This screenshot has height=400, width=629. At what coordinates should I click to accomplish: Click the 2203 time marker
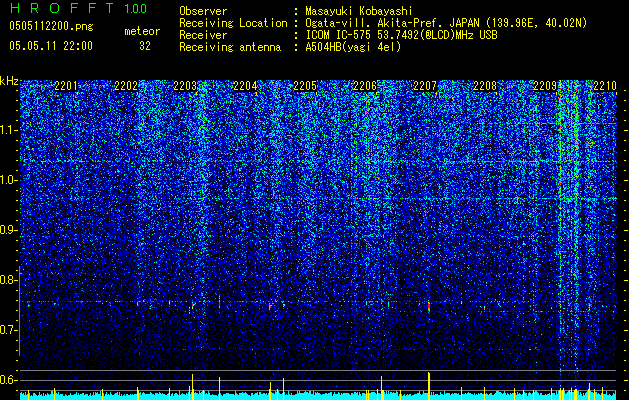point(185,86)
